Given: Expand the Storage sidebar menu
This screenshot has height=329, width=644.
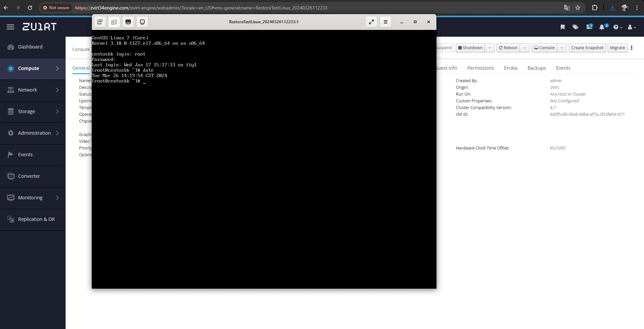Looking at the screenshot, I should pyautogui.click(x=33, y=111).
